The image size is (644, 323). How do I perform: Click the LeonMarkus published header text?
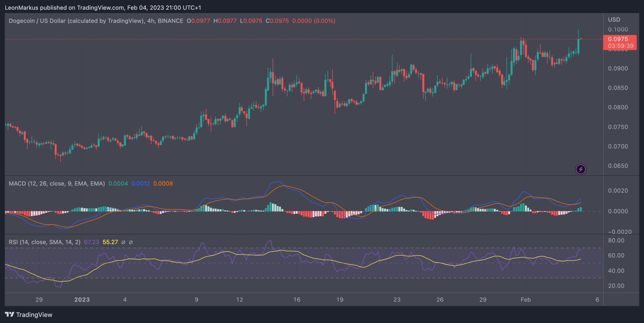103,7
